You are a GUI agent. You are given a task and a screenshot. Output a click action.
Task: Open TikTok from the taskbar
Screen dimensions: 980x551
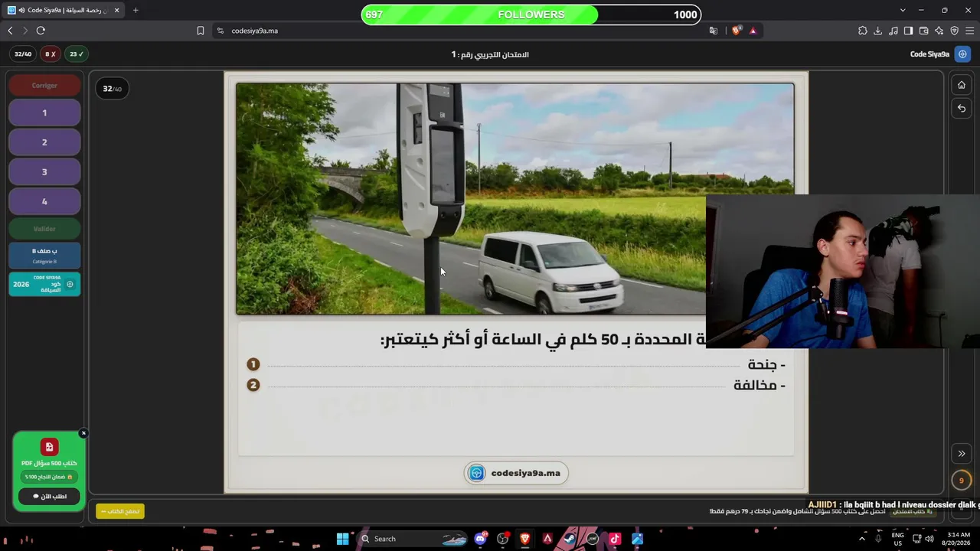point(615,539)
